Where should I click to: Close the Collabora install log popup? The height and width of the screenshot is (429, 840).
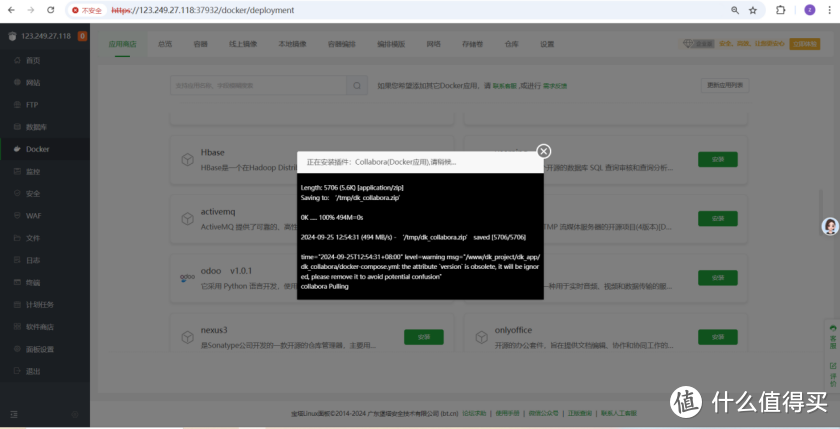coord(543,152)
